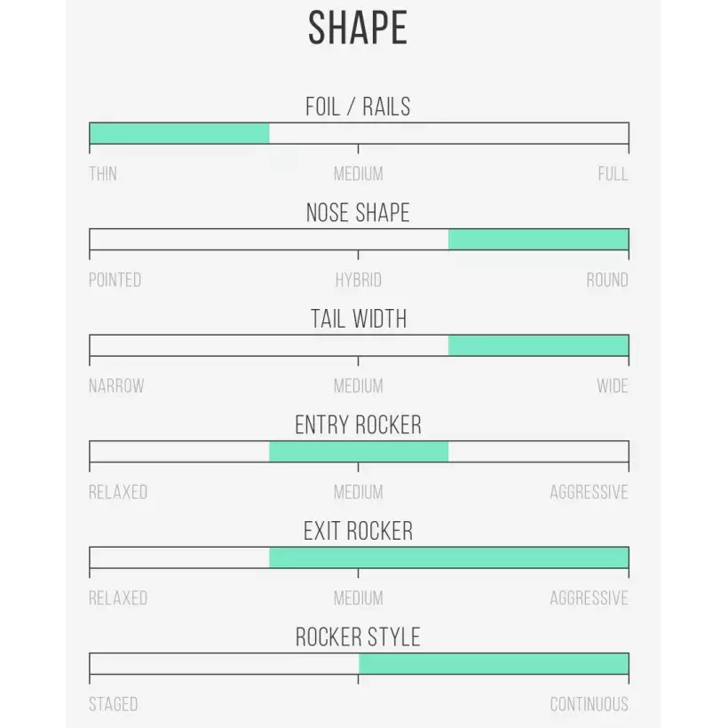Click the HYBRID label under Nose Shape
The height and width of the screenshot is (728, 728).
click(x=359, y=281)
